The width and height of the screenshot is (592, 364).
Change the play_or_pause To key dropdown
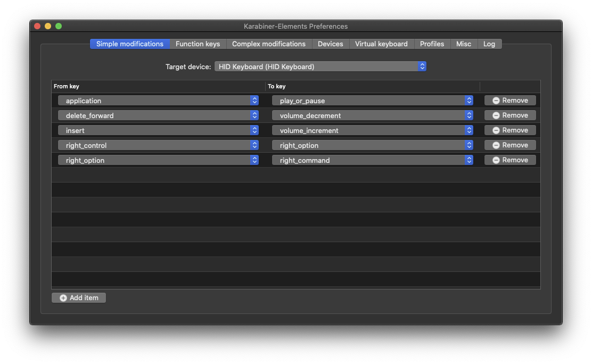click(372, 101)
